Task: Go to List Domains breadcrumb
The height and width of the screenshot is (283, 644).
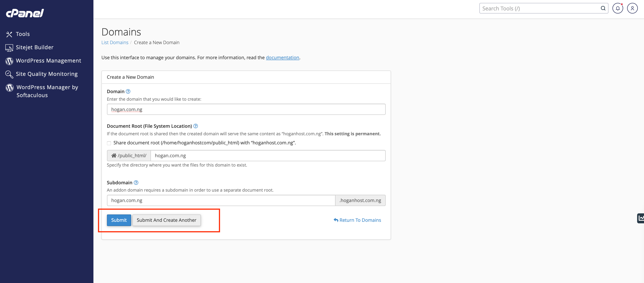Action: coord(115,42)
